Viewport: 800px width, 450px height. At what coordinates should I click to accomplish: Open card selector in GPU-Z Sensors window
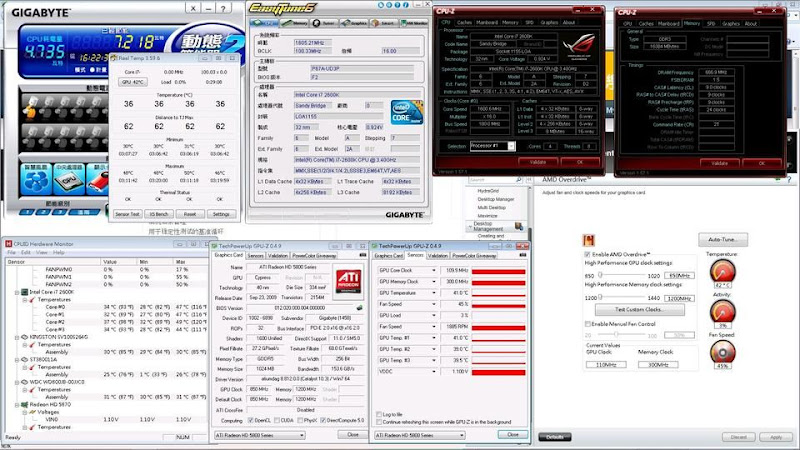tap(420, 435)
